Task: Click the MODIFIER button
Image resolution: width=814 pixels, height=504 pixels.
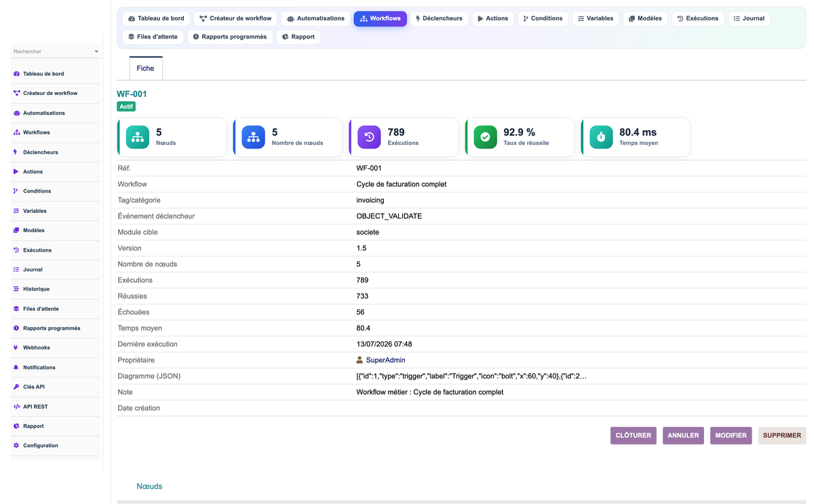Action: pyautogui.click(x=731, y=435)
